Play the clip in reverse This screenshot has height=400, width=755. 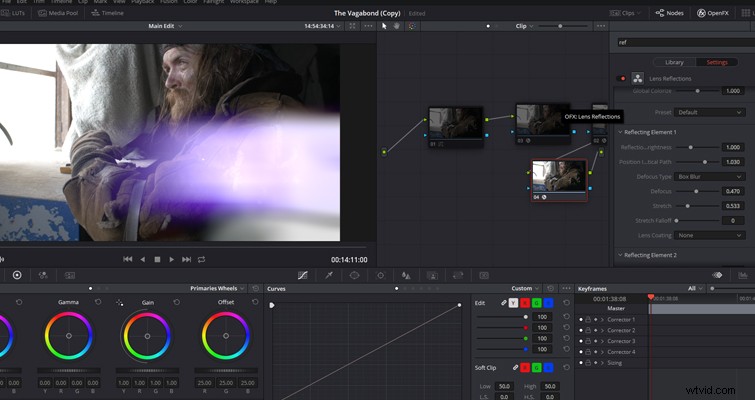(x=143, y=259)
